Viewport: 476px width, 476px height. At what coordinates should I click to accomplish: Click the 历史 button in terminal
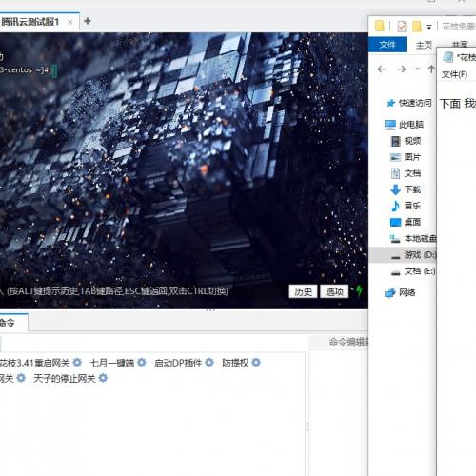pyautogui.click(x=303, y=291)
